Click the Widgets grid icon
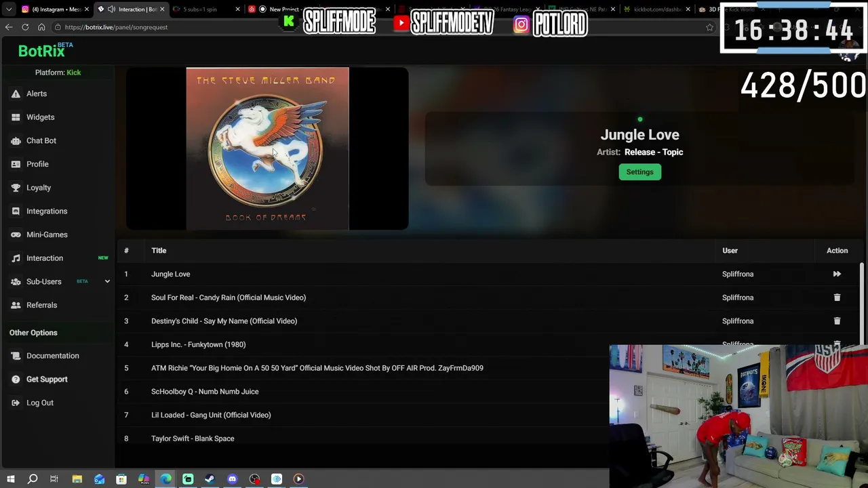868x488 pixels. pyautogui.click(x=16, y=117)
